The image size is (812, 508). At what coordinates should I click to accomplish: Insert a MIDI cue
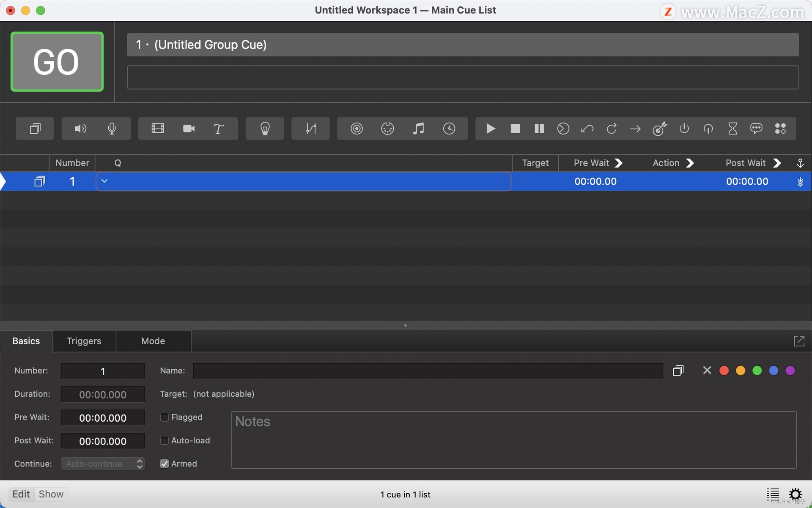coord(387,129)
